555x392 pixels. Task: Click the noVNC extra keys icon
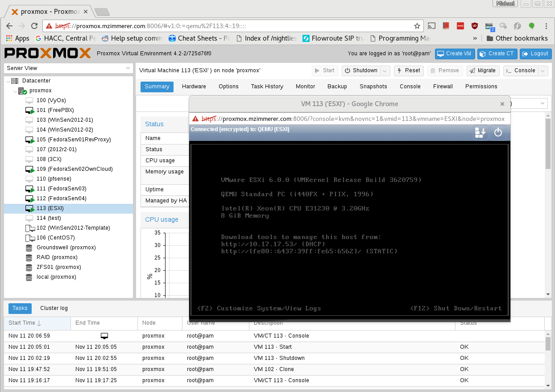pos(480,132)
